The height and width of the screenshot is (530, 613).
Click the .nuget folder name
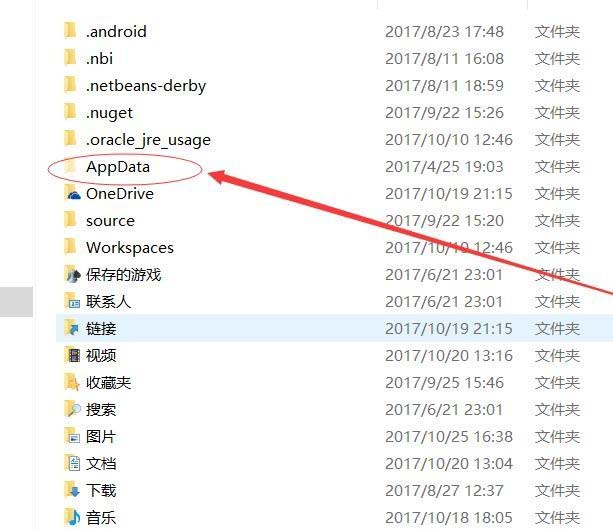109,113
